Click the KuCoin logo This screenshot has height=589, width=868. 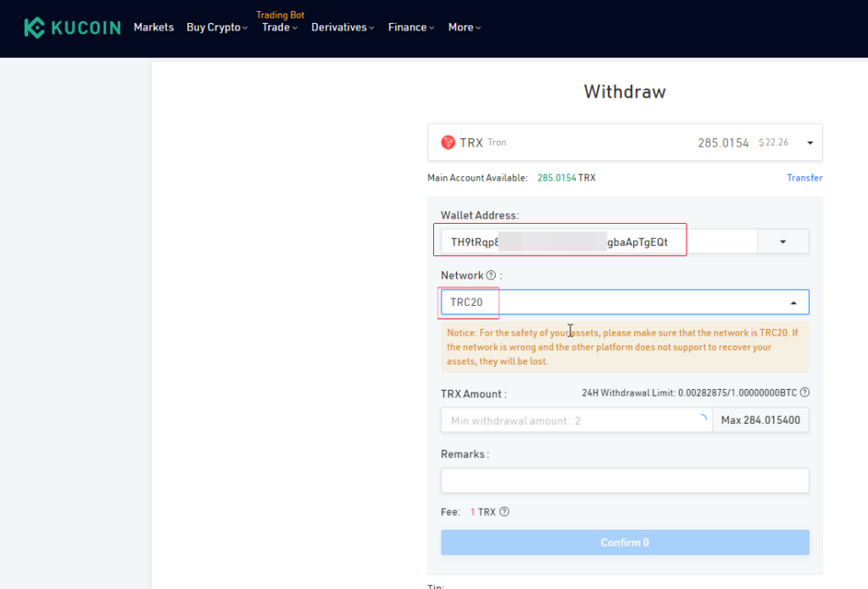[x=72, y=27]
